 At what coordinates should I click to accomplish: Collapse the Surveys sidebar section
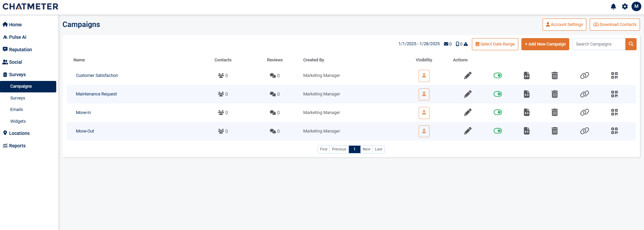18,75
